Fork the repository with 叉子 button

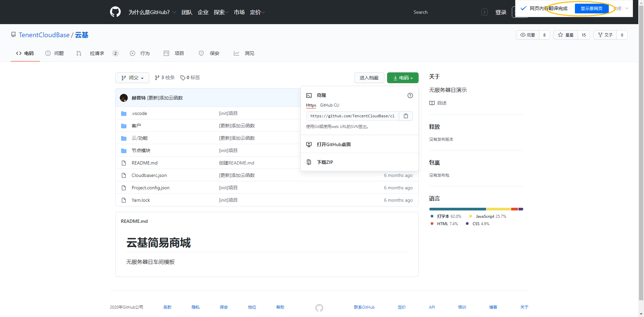tap(605, 35)
